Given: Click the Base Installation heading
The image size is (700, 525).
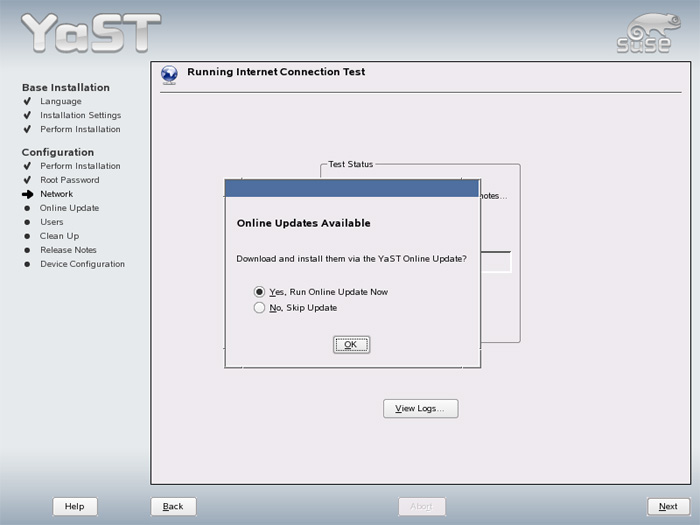Looking at the screenshot, I should [x=66, y=88].
